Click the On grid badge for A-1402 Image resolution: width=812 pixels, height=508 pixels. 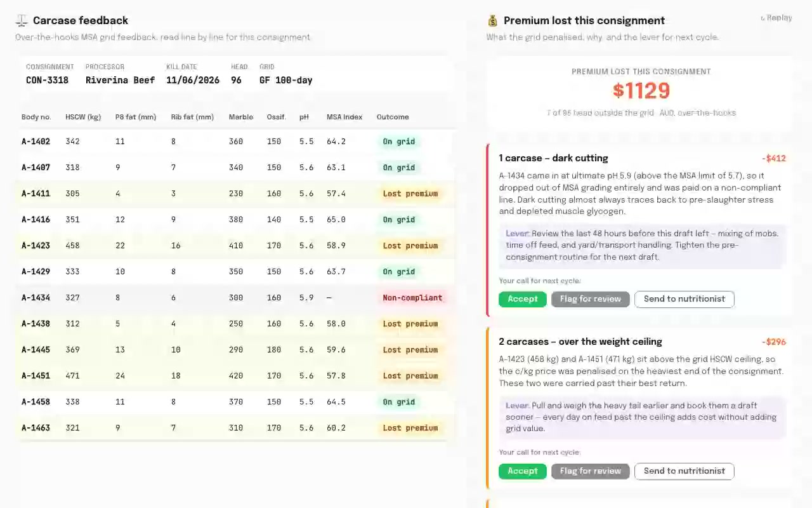click(x=399, y=142)
